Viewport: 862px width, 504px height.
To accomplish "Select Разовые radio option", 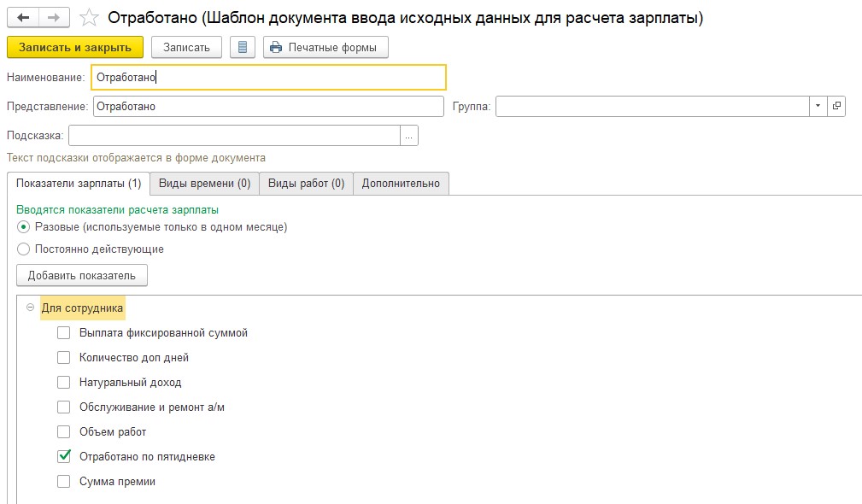I will pos(23,226).
